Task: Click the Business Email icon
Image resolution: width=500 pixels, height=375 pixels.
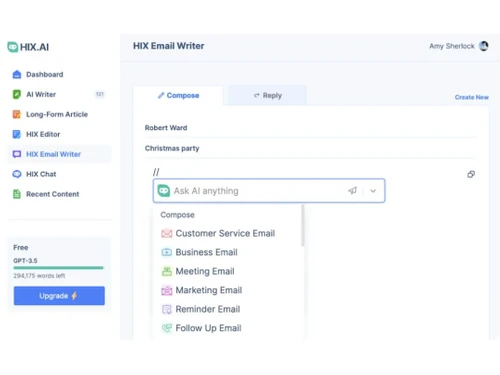Action: pos(167,252)
